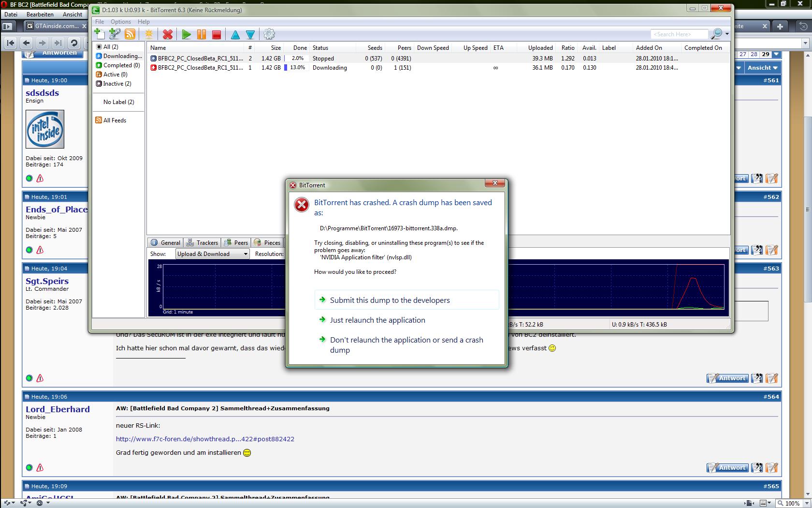Switch to the General tab
Screen dimensions: 812x508
click(165, 243)
